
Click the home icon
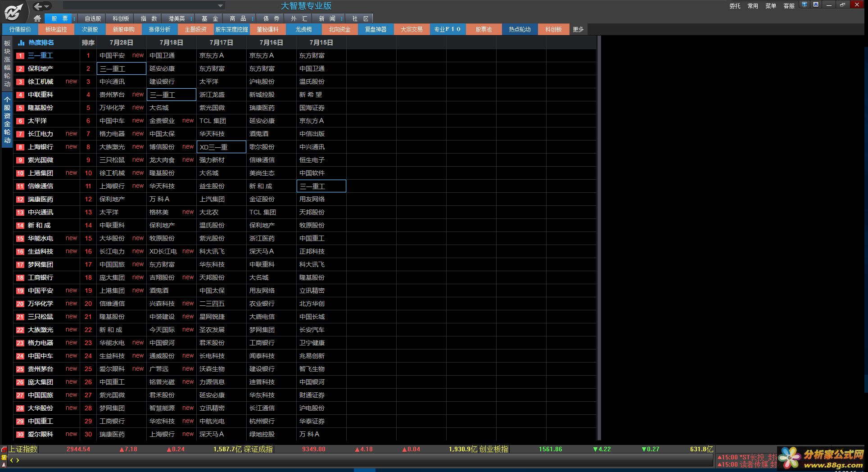point(37,18)
